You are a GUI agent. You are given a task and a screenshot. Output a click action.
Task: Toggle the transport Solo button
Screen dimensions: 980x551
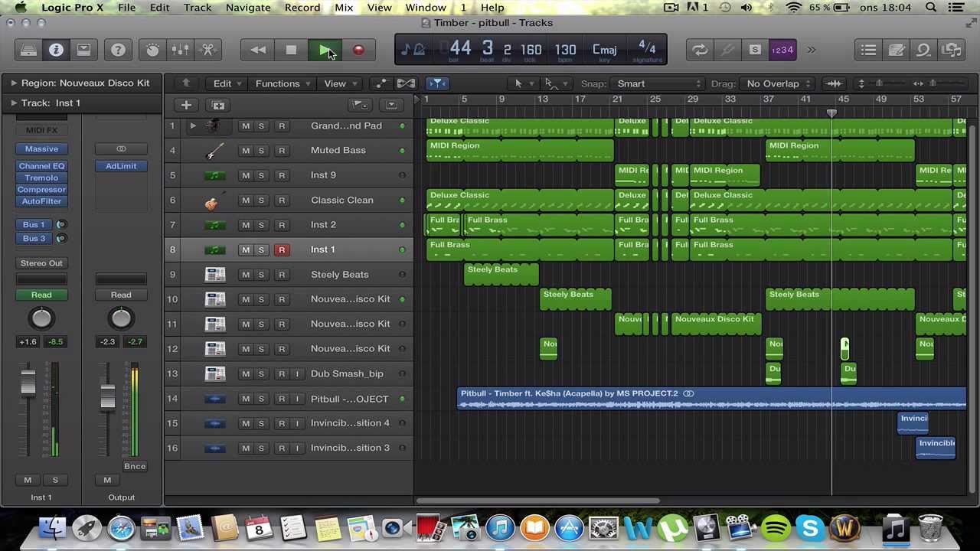pos(755,50)
